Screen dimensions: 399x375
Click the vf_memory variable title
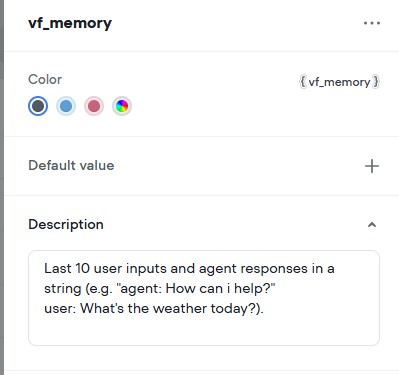(70, 23)
